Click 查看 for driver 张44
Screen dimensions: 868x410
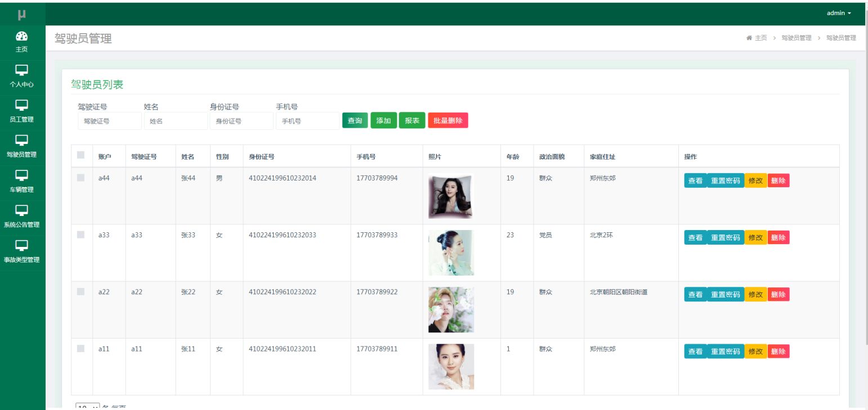[695, 181]
